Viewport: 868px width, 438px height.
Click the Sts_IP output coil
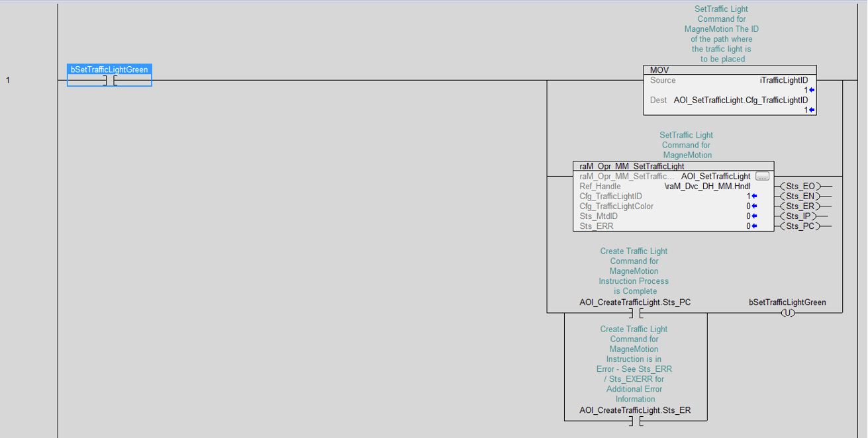pos(798,216)
